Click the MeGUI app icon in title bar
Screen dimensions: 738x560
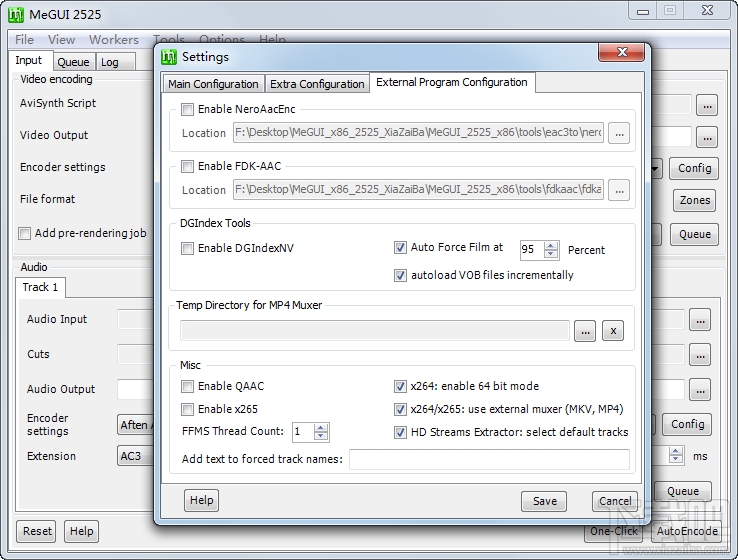tap(16, 15)
